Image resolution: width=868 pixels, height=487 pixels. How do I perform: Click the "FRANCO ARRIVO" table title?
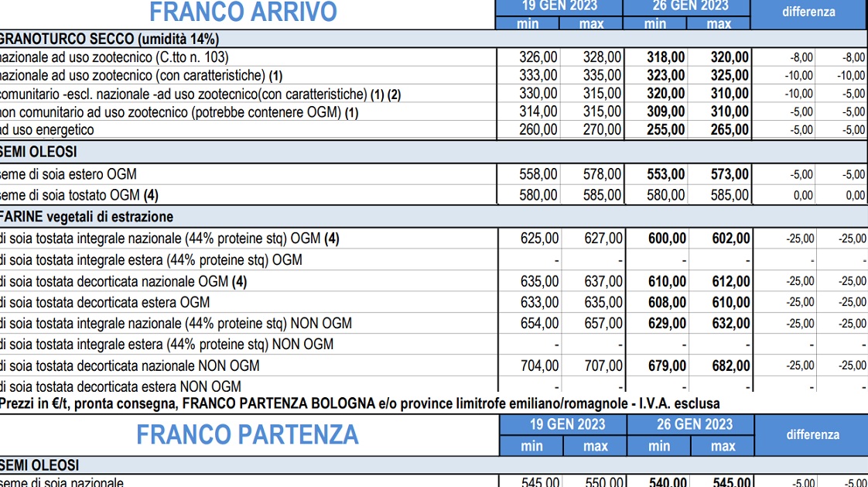coord(243,12)
